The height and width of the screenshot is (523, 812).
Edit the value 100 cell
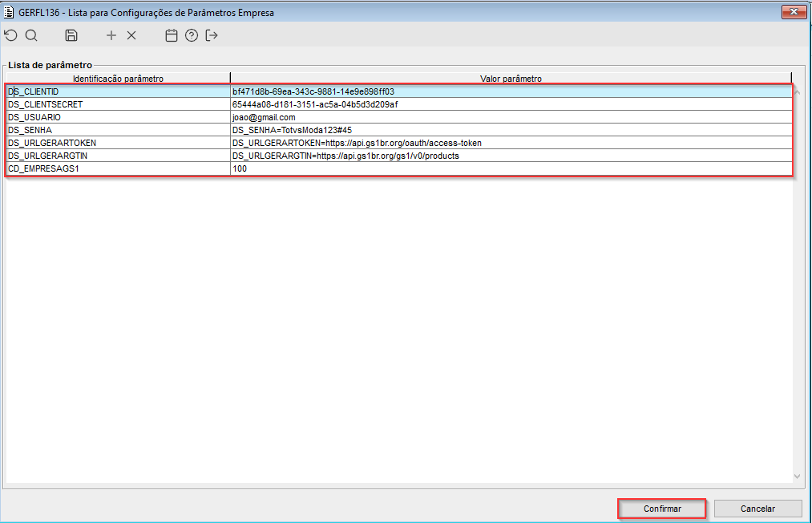[x=511, y=168]
